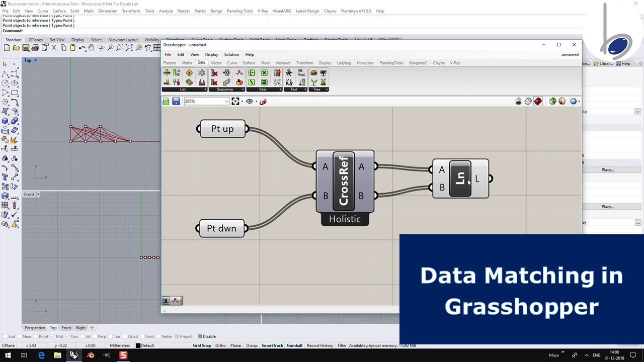Click the sketch pen icon in canvas toolbar

point(263,102)
